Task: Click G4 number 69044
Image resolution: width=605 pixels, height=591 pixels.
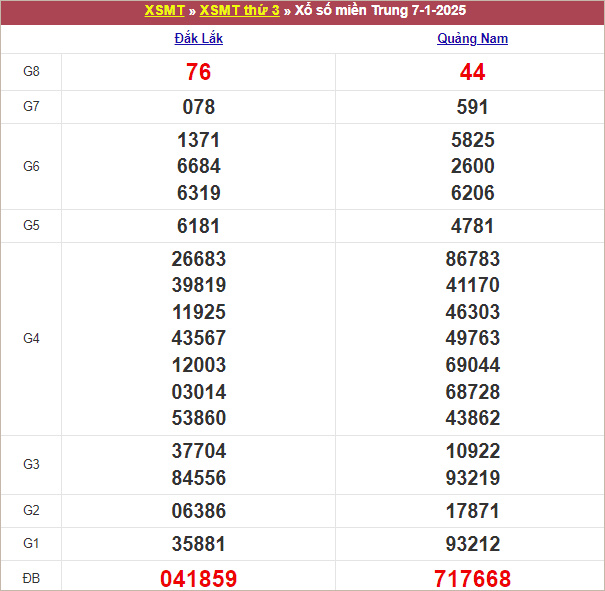Action: coord(472,365)
